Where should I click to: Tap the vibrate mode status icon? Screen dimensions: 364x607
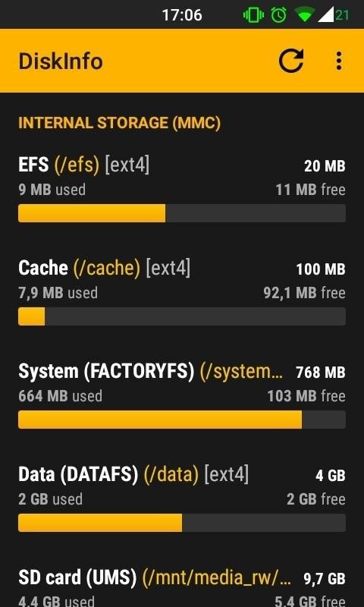253,15
